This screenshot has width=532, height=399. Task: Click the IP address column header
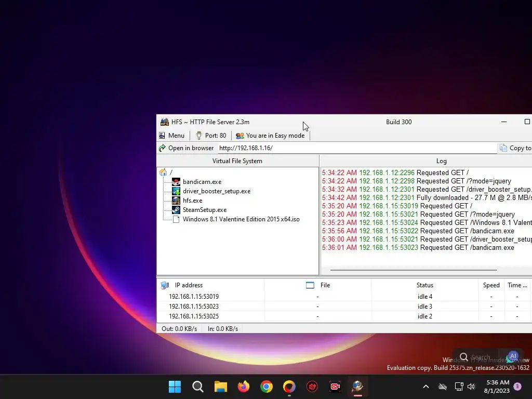pyautogui.click(x=189, y=285)
